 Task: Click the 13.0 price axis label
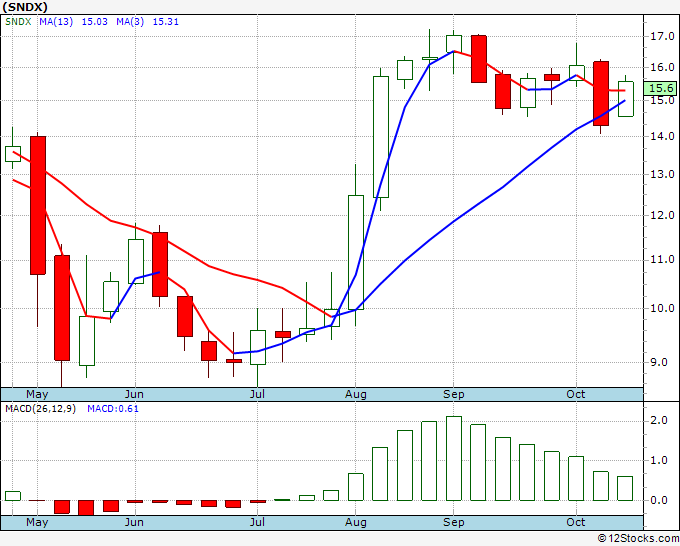tap(662, 174)
